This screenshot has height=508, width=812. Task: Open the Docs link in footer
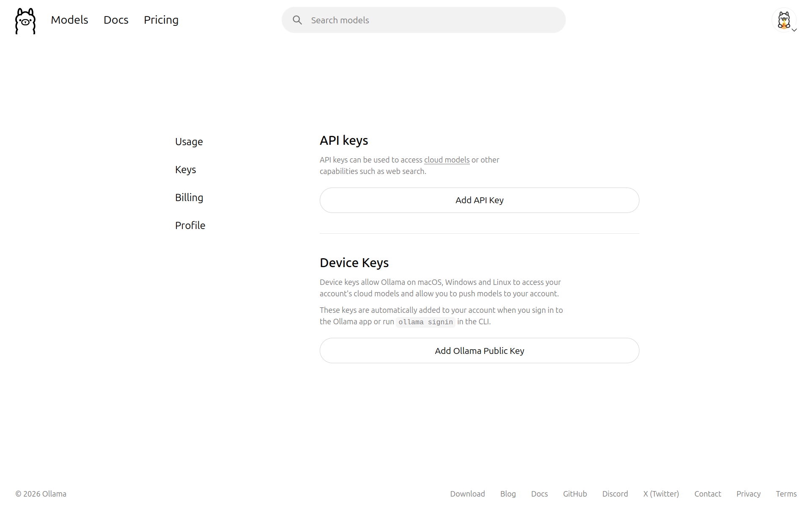[539, 494]
